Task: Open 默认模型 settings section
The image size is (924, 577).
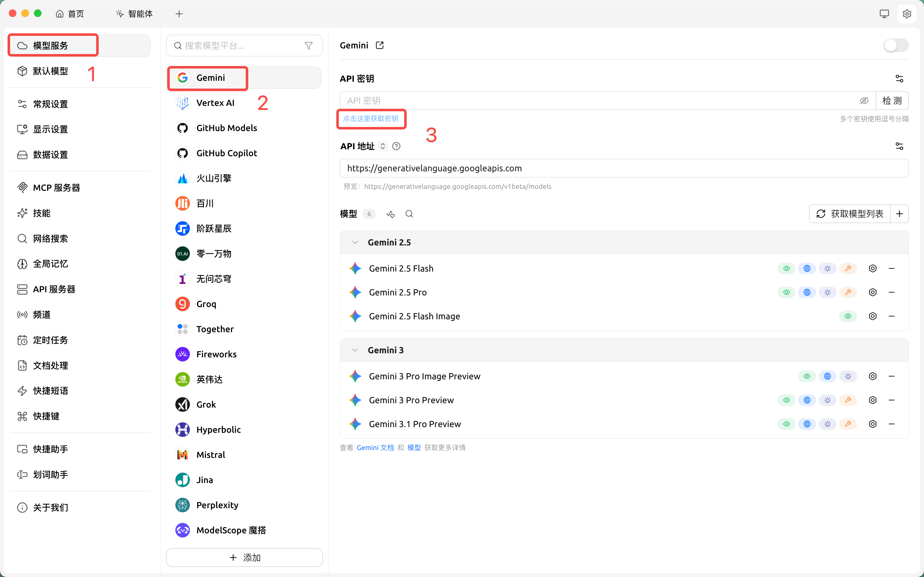Action: [80, 71]
